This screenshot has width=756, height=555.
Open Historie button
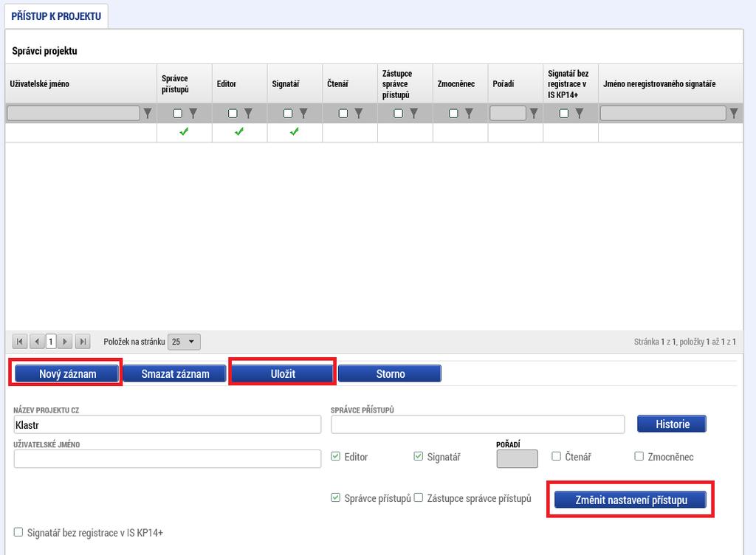[672, 424]
